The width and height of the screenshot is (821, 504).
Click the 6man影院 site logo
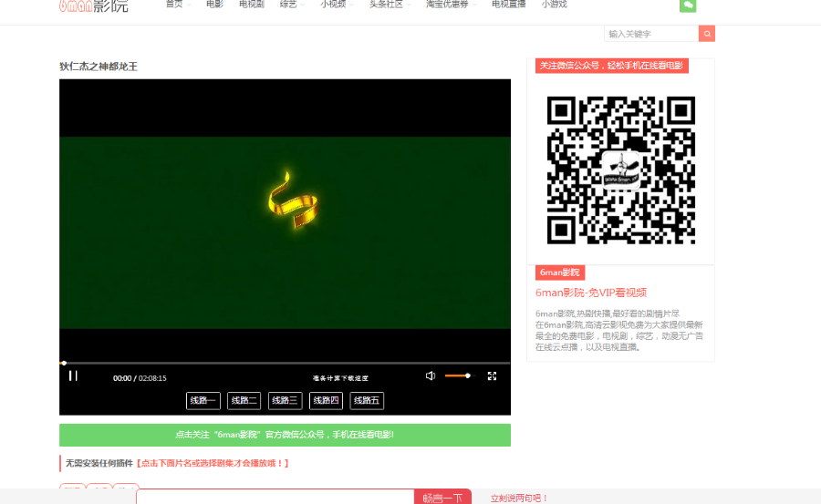point(94,5)
